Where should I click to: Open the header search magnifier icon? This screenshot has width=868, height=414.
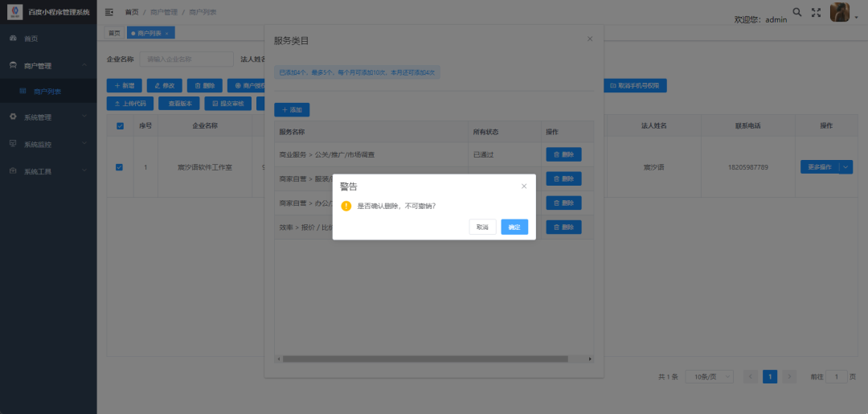tap(797, 11)
